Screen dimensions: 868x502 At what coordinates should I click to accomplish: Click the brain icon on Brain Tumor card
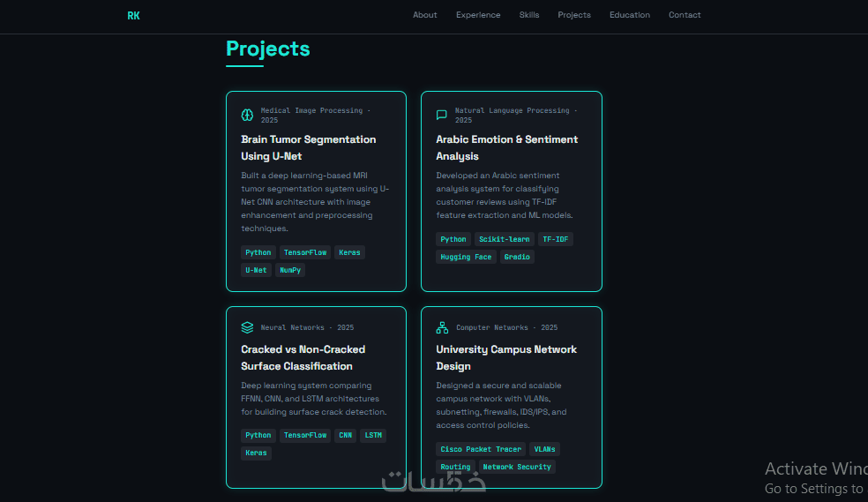click(247, 115)
